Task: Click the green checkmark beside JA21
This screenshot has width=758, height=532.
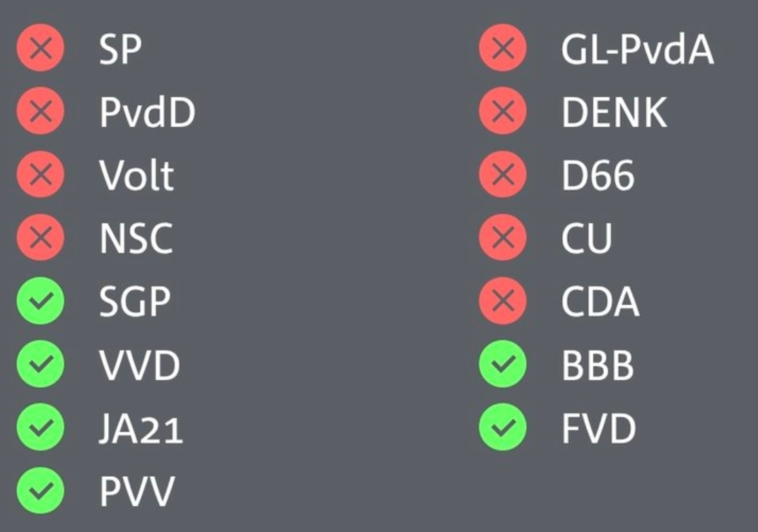Action: (40, 427)
